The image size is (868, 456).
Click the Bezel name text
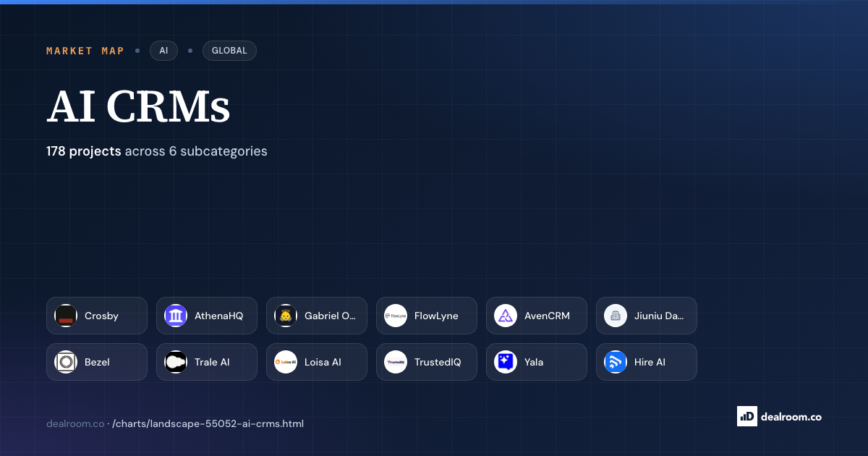pyautogui.click(x=97, y=362)
